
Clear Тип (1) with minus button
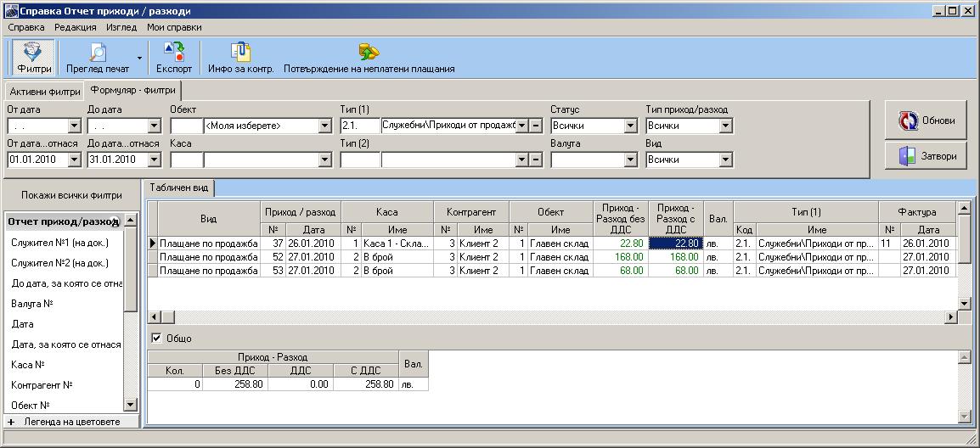pos(536,126)
